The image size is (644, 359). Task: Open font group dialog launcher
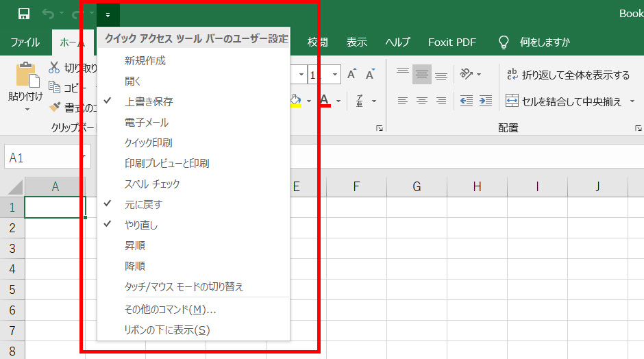tap(380, 129)
